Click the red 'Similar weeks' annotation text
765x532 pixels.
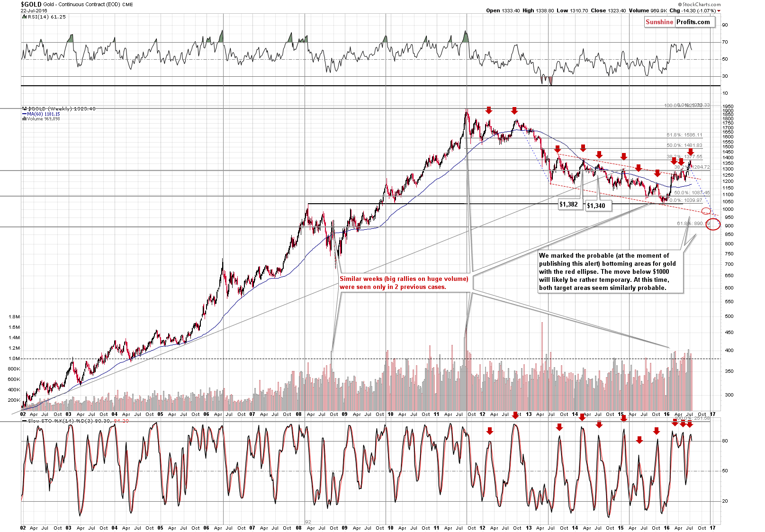click(404, 283)
